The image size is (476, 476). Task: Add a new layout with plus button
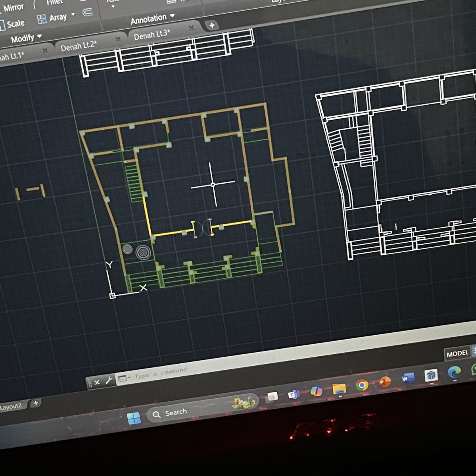35,403
